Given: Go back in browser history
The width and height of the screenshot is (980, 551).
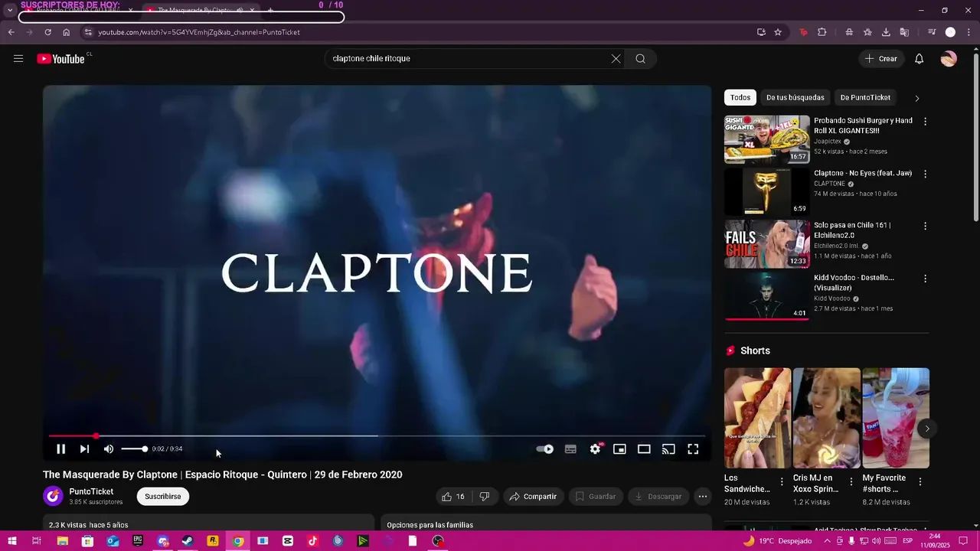Looking at the screenshot, I should coord(11,32).
